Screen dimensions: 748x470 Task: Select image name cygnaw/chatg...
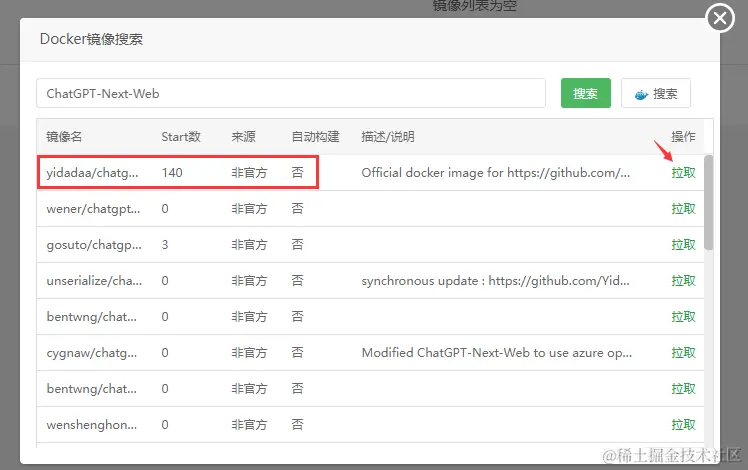(x=92, y=353)
